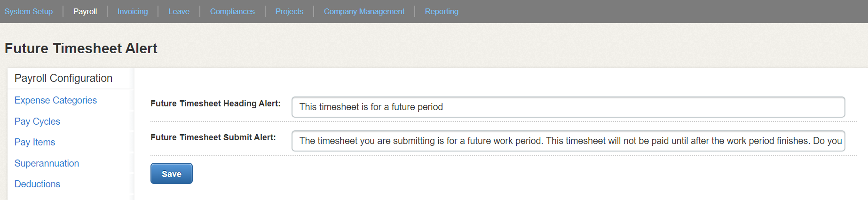Select the Payroll menu item
This screenshot has height=200, width=868.
pos(85,11)
